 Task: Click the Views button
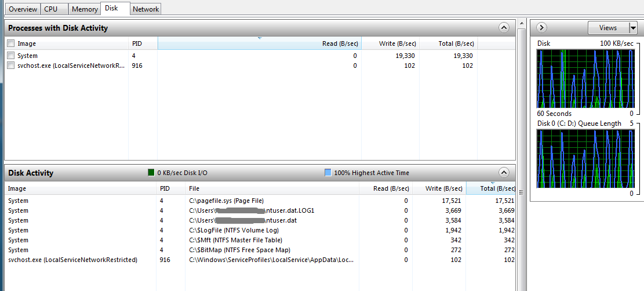click(x=608, y=28)
